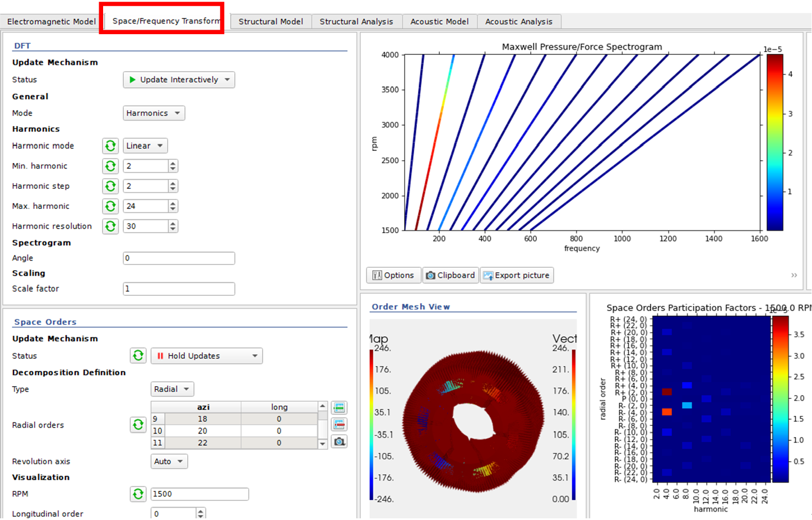The image size is (812, 520).
Task: Open the decomposition Type Radial dropdown
Action: pyautogui.click(x=171, y=389)
